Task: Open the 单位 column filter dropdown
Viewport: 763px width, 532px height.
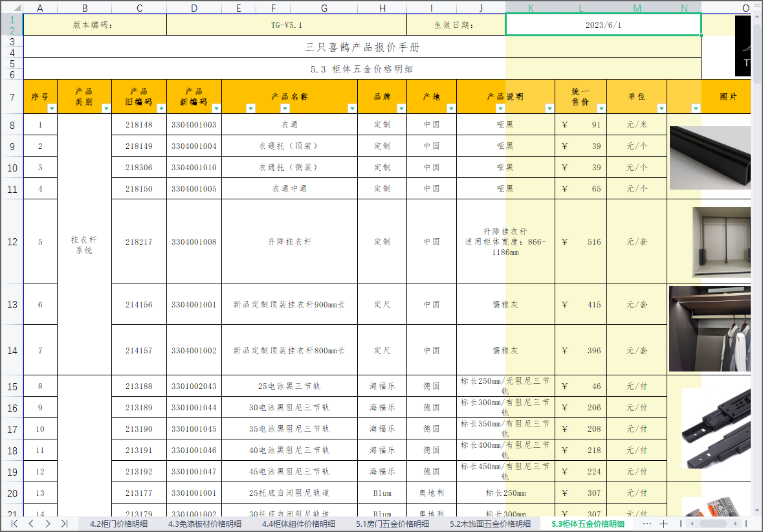Action: pos(661,109)
